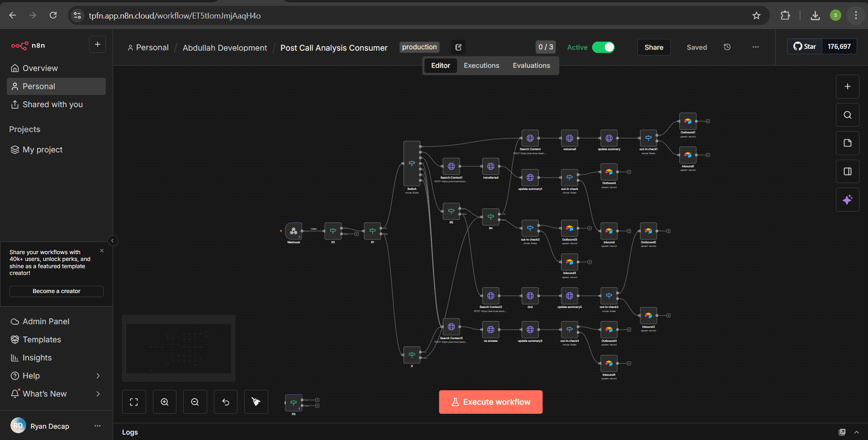Open workflow history
Screen dimensions: 868x440
pos(727,47)
